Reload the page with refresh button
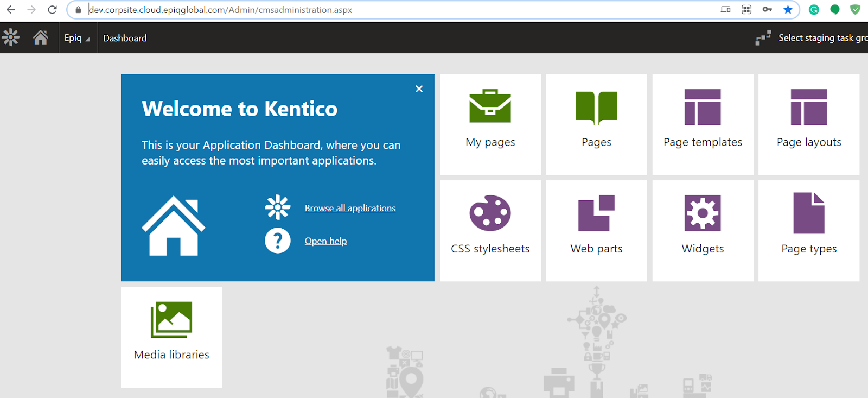Viewport: 868px width, 398px height. 52,10
